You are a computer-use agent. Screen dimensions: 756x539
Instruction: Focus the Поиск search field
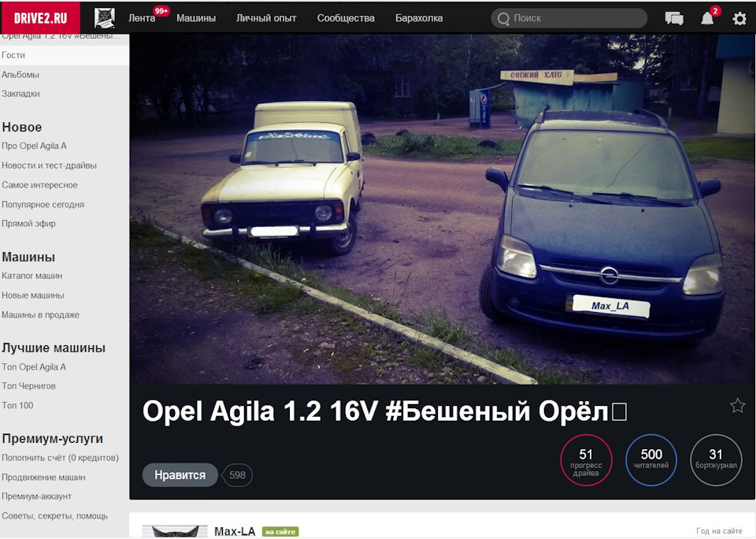(569, 18)
